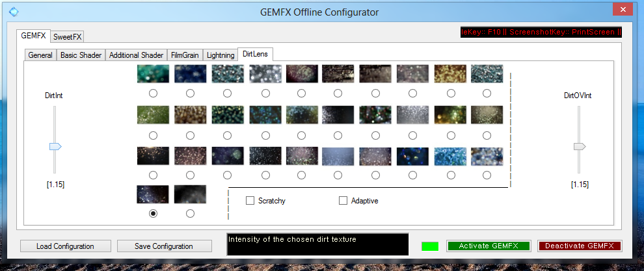Close the GEMFX Offline Configurator window

tap(623, 10)
